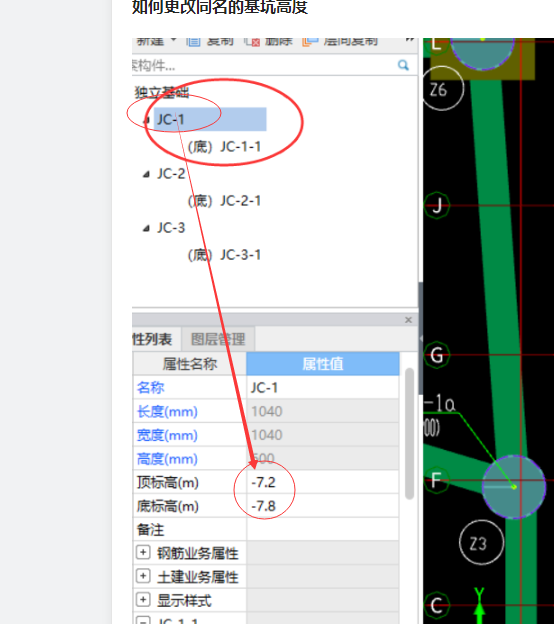Switch to the 图层管理 tab

click(x=218, y=339)
